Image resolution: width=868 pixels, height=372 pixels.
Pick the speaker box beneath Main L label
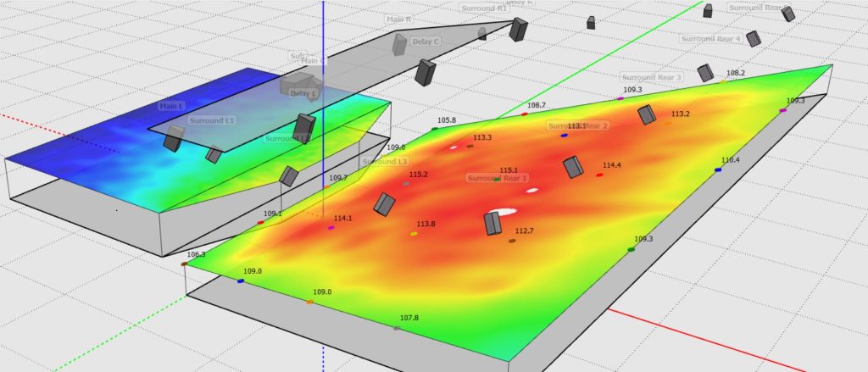coord(173,138)
